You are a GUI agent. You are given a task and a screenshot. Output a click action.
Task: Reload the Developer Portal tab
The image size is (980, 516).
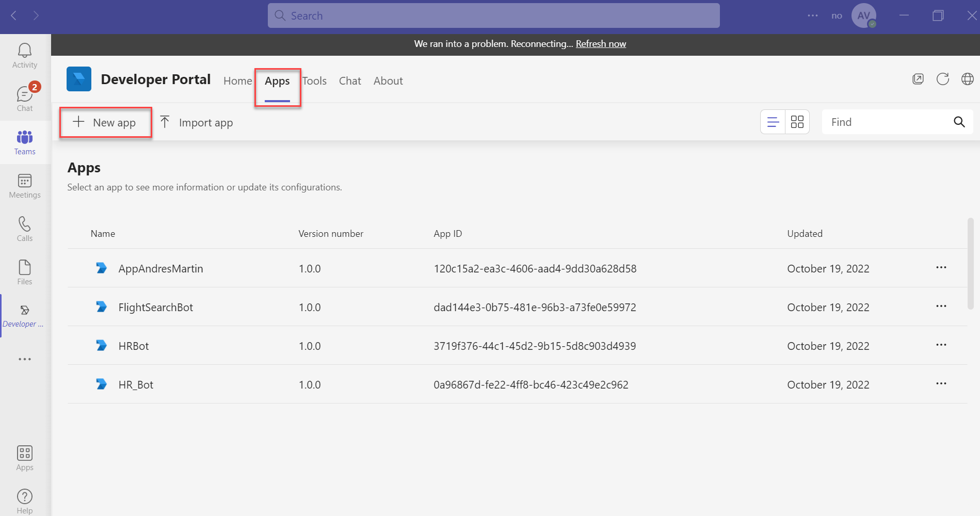(x=943, y=79)
